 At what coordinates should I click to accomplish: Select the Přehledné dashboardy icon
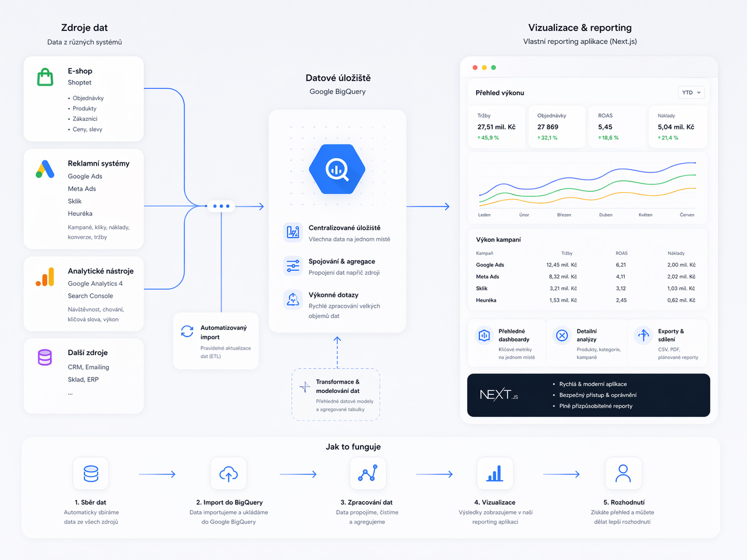(484, 336)
